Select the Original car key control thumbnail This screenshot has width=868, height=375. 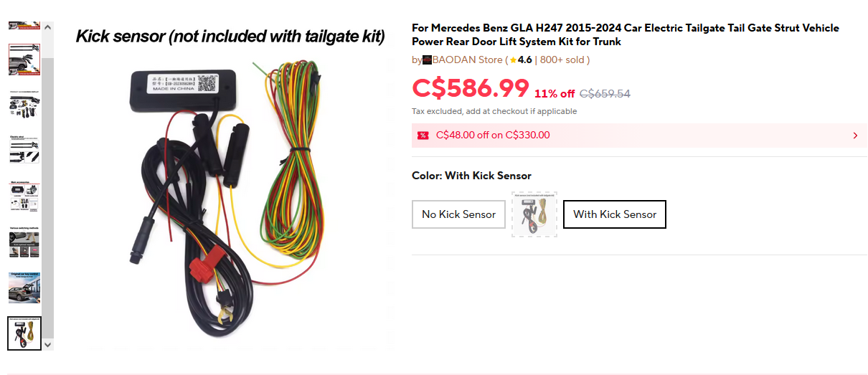click(24, 287)
